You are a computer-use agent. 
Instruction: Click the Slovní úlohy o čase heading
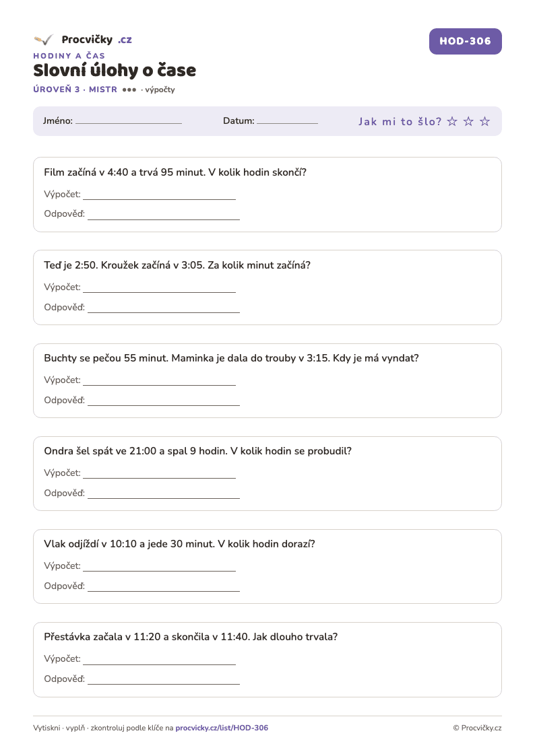(x=115, y=71)
